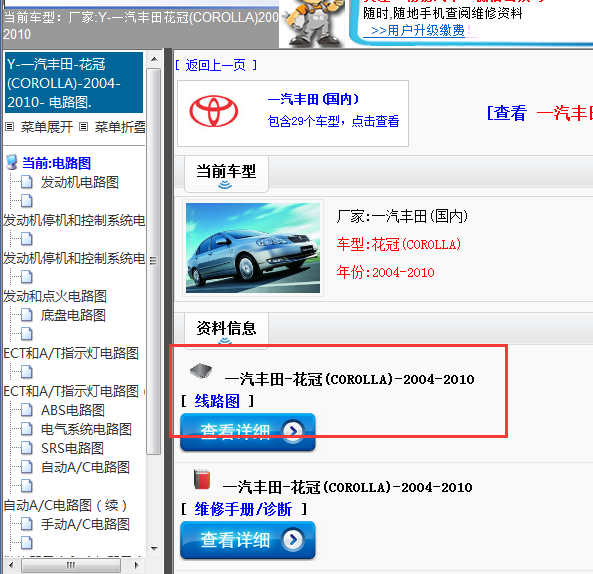This screenshot has height=574, width=593.
Task: Click the sidebar vertical scrollbar thumb
Action: tap(154, 261)
